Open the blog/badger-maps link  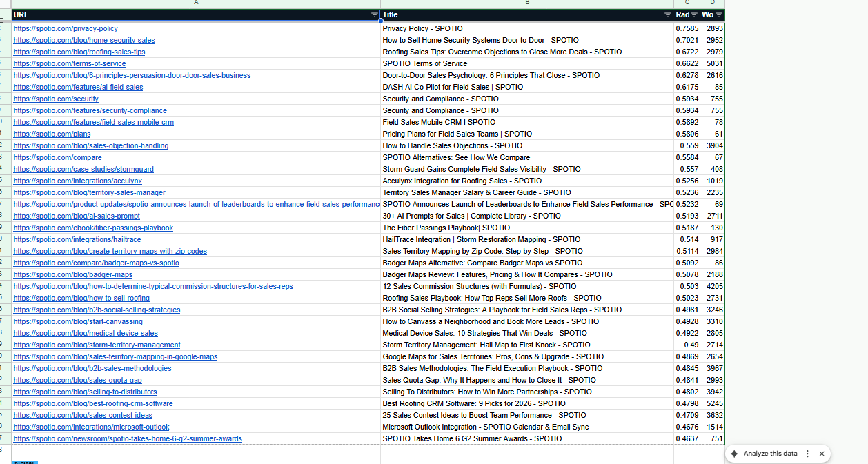click(72, 274)
